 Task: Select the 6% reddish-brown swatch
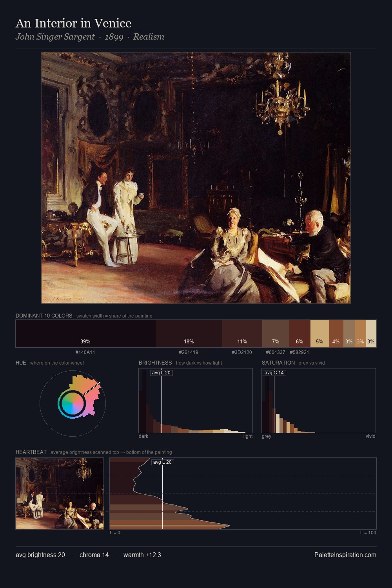[x=300, y=334]
